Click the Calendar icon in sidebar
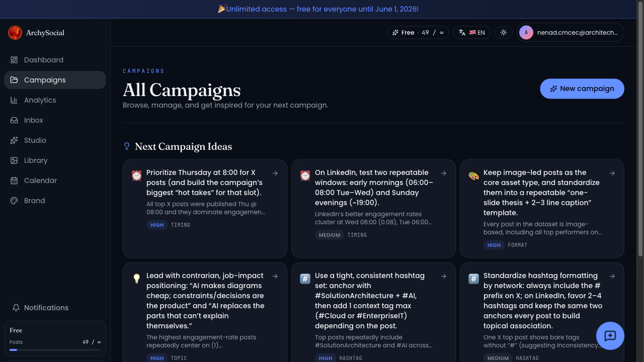This screenshot has height=362, width=644. point(14,180)
